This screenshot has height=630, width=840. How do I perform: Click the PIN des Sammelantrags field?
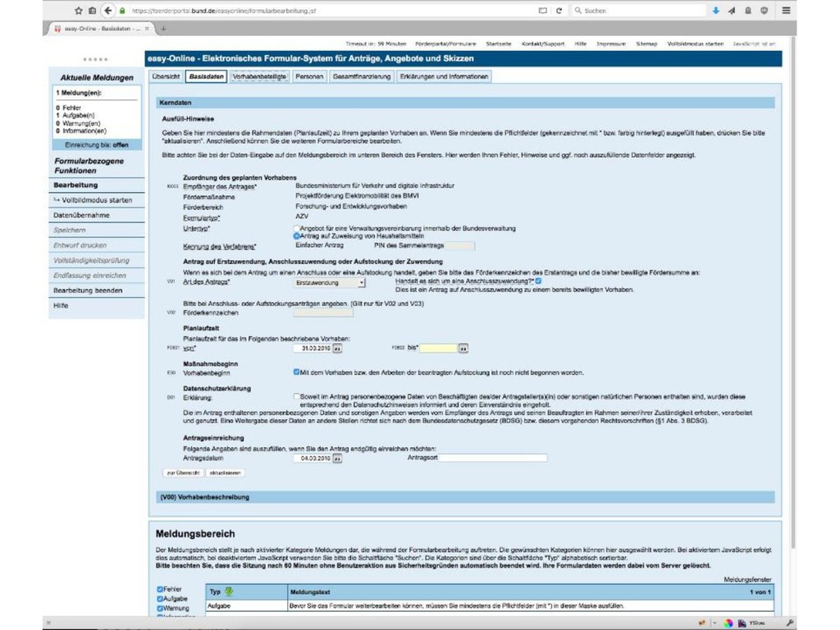(x=459, y=245)
